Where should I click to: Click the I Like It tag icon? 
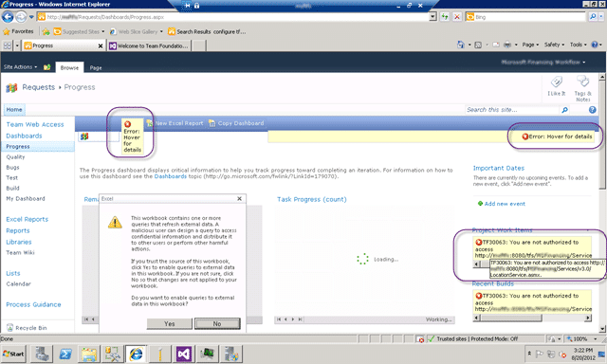(x=557, y=82)
